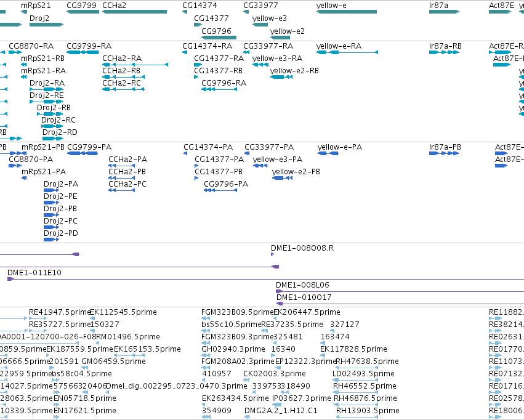Select the mRpS21 gene glyph
This screenshot has width=524, height=420.
(x=24, y=12)
